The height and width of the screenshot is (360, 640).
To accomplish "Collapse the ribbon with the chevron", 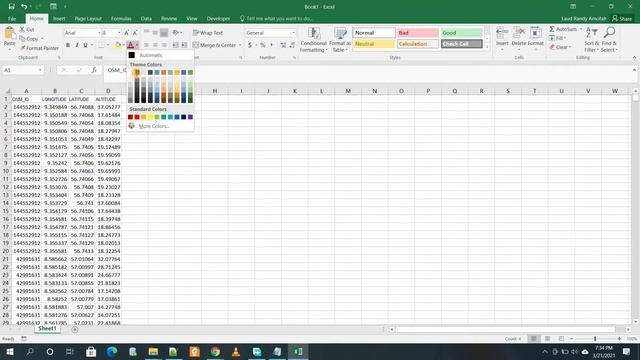I will [634, 58].
